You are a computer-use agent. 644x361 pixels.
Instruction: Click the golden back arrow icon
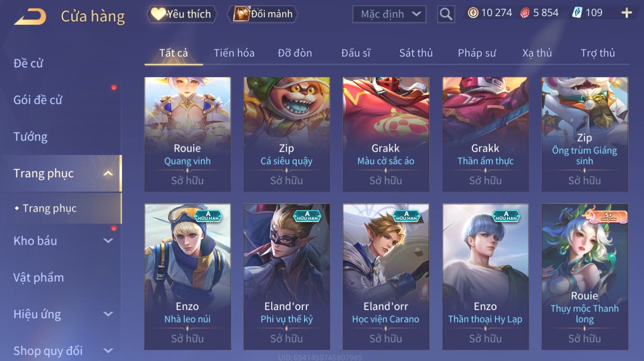[x=30, y=17]
